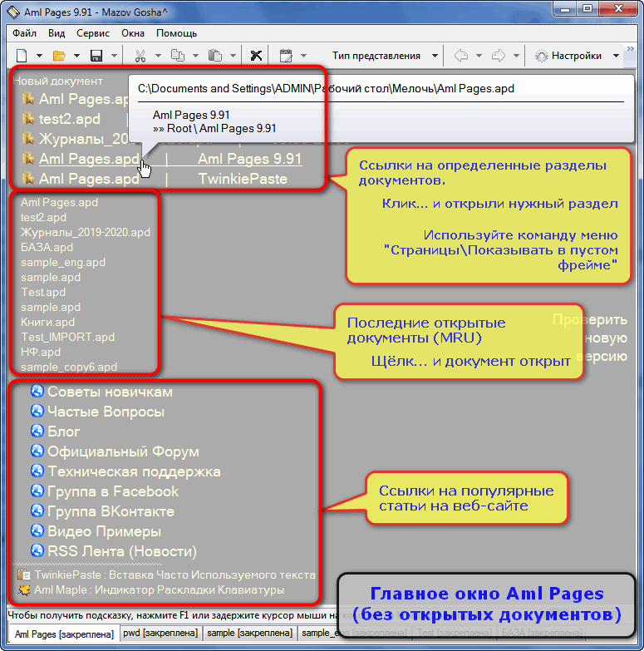Open the dropdown arrow beside Copy icon
The width and height of the screenshot is (644, 651).
(195, 55)
